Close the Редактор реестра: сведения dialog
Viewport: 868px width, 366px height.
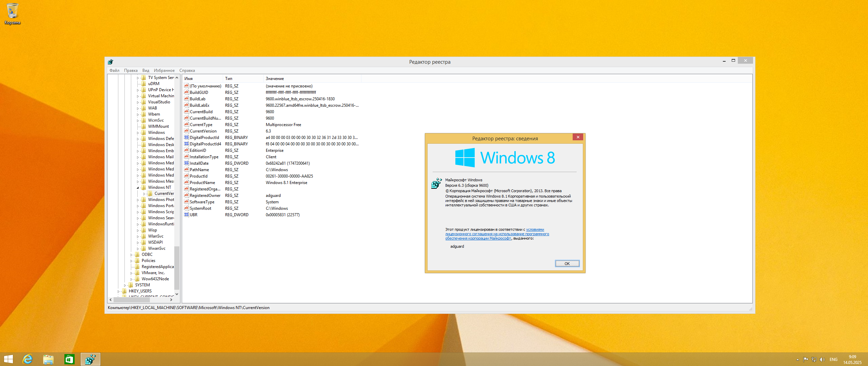[578, 137]
